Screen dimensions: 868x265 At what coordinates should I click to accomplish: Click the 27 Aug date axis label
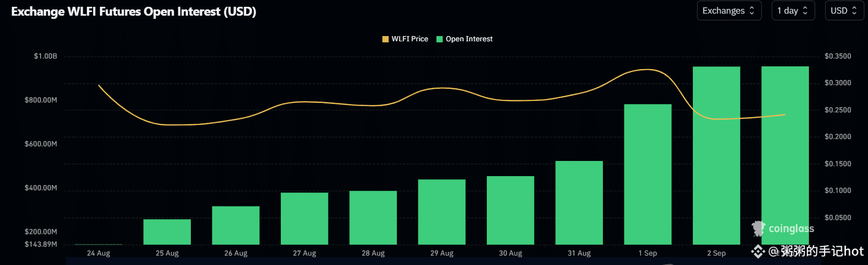coord(304,253)
